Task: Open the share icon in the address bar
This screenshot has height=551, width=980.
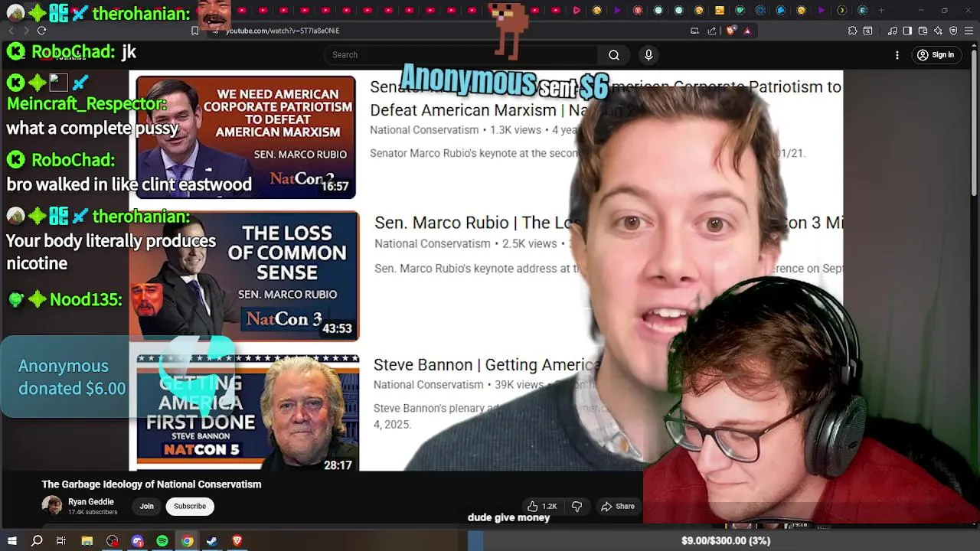Action: point(712,31)
